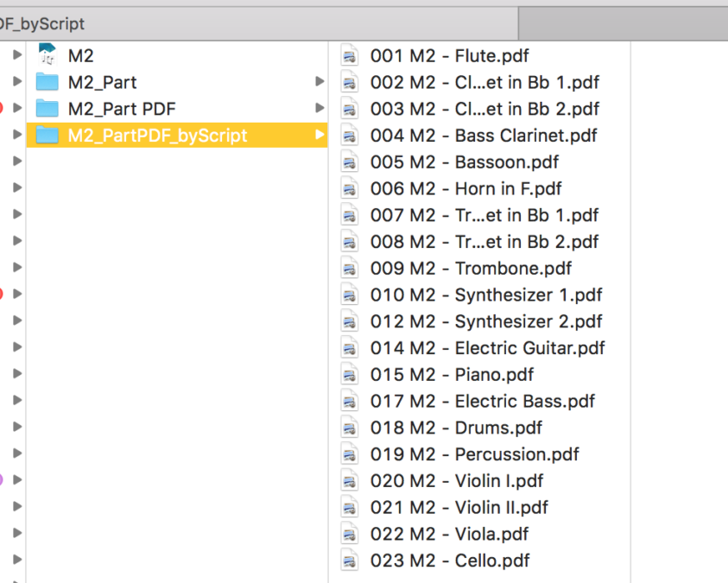This screenshot has width=728, height=583.
Task: Click the M2 Sibelius score file icon
Action: coord(47,55)
